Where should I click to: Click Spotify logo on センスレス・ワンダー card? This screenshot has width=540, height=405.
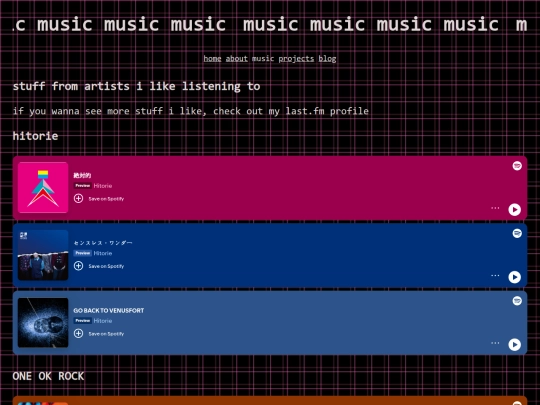tap(517, 233)
